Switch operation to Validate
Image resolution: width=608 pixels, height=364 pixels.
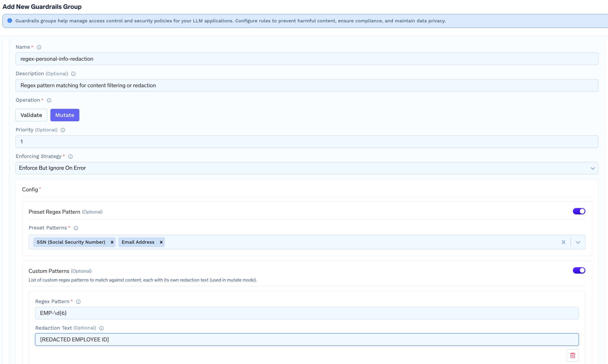[31, 115]
